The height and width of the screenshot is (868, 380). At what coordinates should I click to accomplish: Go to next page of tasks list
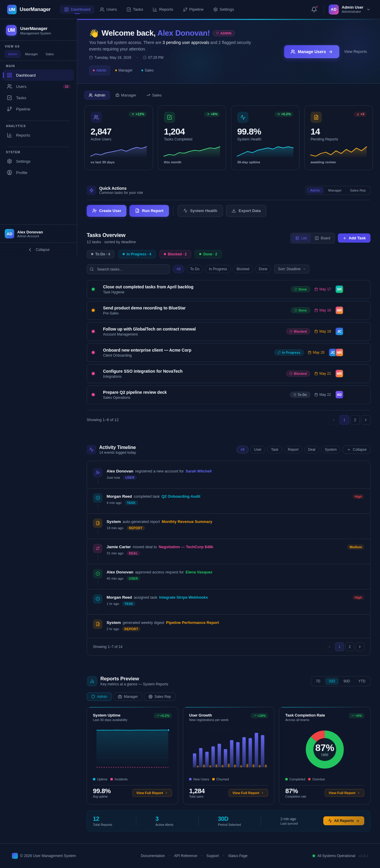(x=365, y=420)
